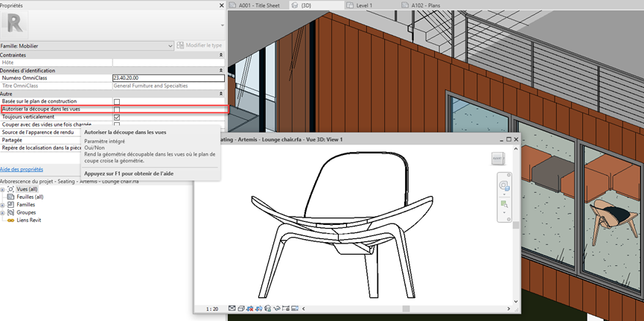644x321 pixels.
Task: Open the steering wheel navigation tool
Action: coord(504,185)
